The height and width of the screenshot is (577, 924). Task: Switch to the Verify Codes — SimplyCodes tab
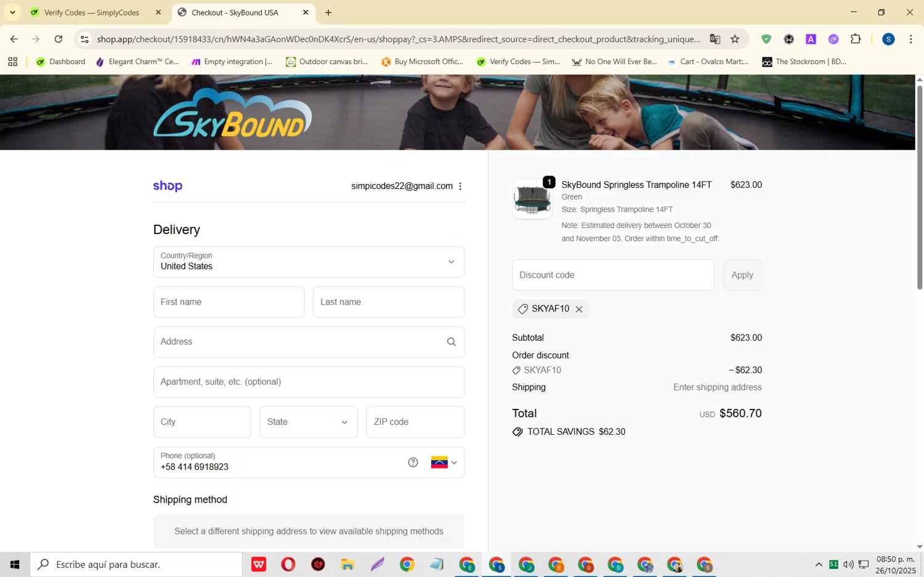point(91,12)
